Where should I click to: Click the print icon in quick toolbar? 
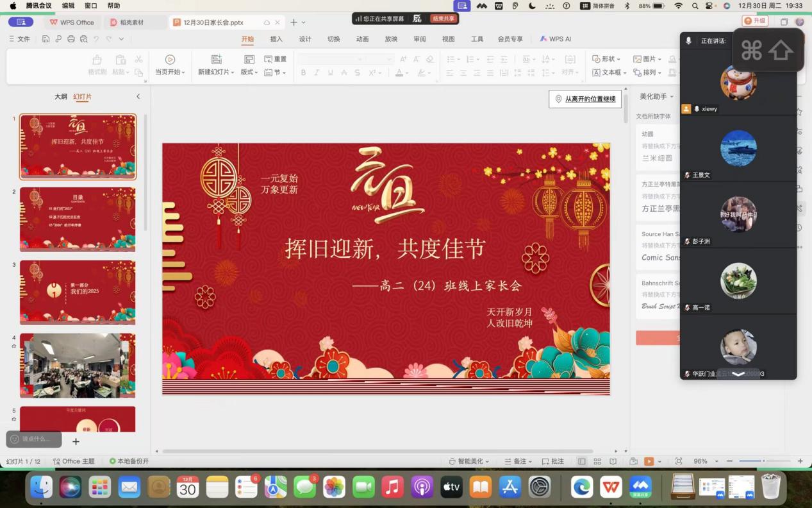[71, 39]
